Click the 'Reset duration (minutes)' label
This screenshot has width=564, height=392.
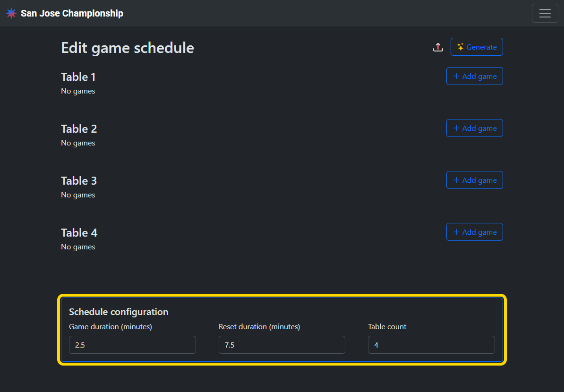259,327
